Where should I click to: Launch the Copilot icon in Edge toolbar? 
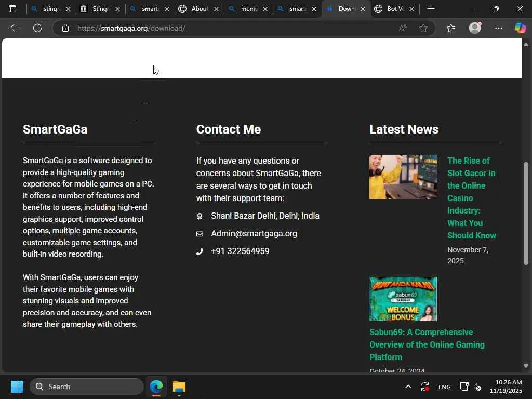tap(520, 28)
